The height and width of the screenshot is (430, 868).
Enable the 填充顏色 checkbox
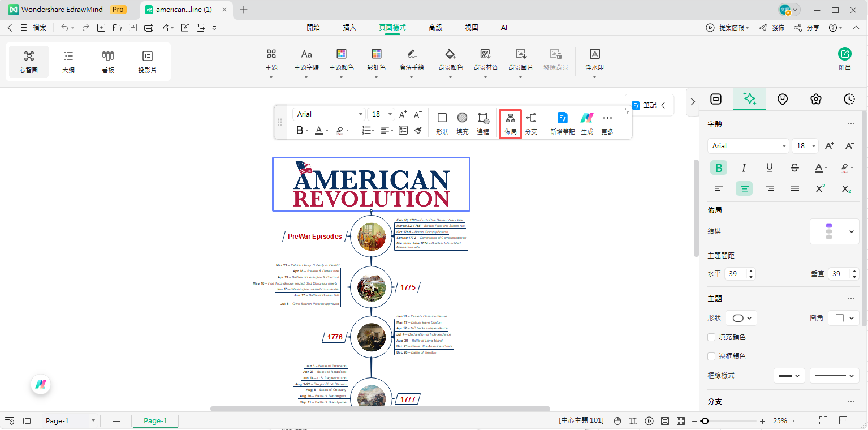[712, 337]
